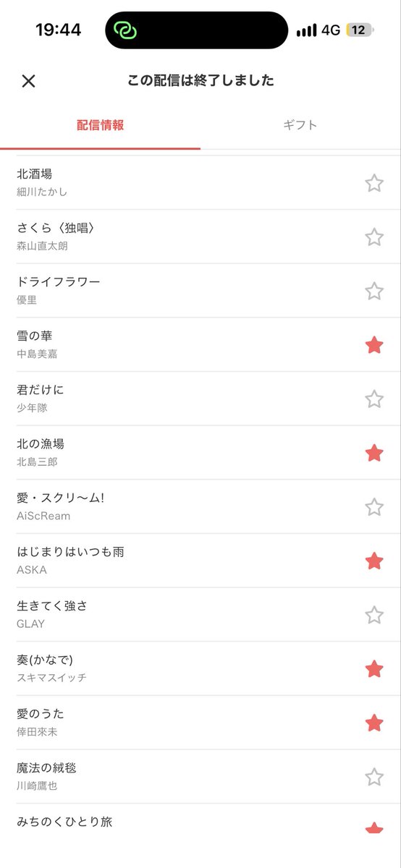Viewport: 401px width, 868px height.
Task: Star the song 君だけに
Action: click(x=373, y=399)
